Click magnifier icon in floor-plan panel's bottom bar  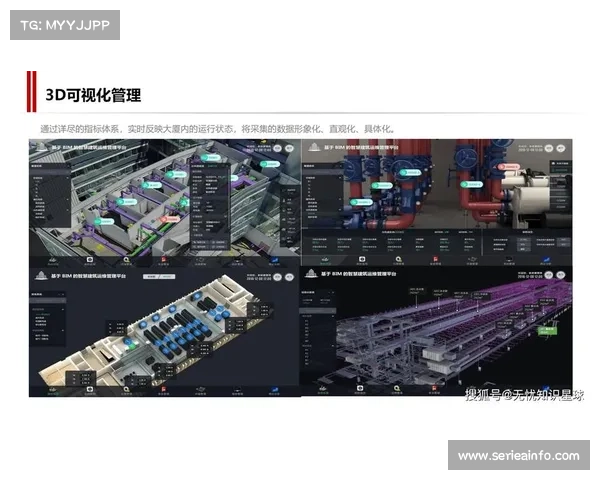(x=126, y=390)
